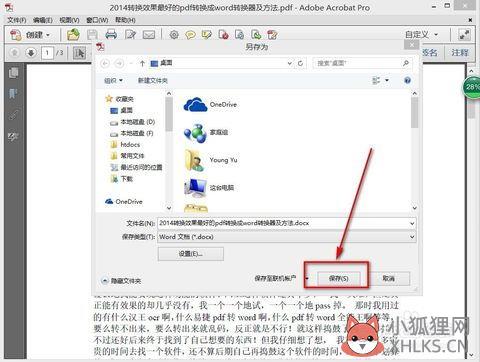The height and width of the screenshot is (362, 480).
Task: Click the help icon in Save As dialog
Action: click(x=407, y=80)
